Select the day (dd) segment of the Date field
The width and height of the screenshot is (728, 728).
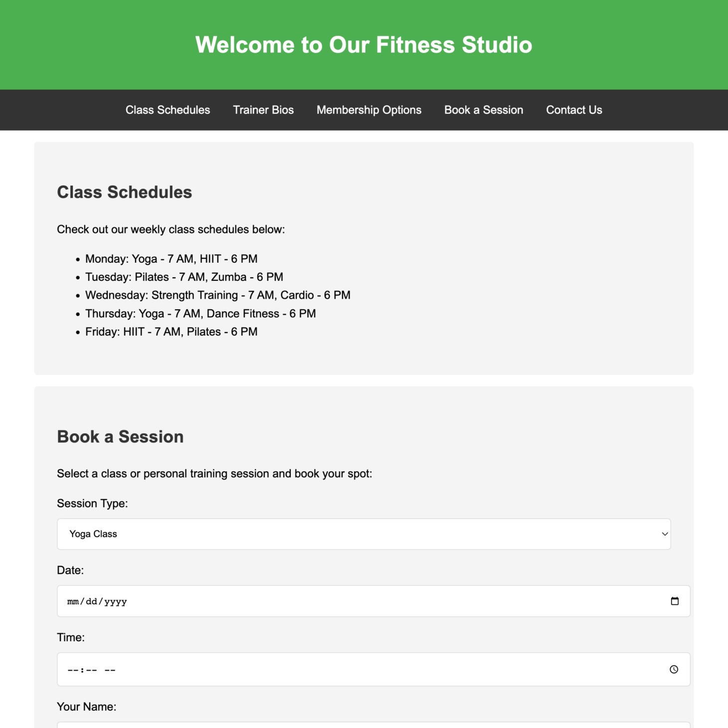[91, 602]
